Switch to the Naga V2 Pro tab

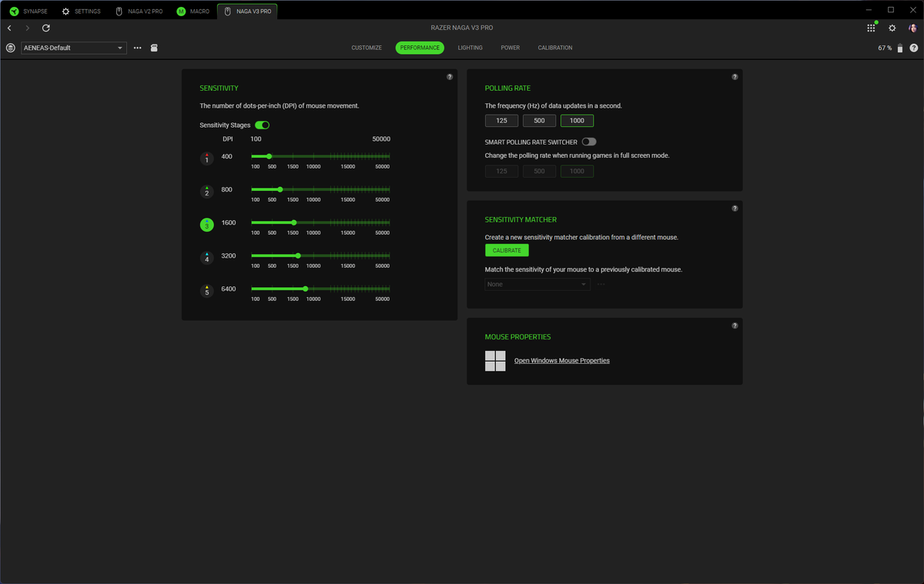(x=139, y=12)
